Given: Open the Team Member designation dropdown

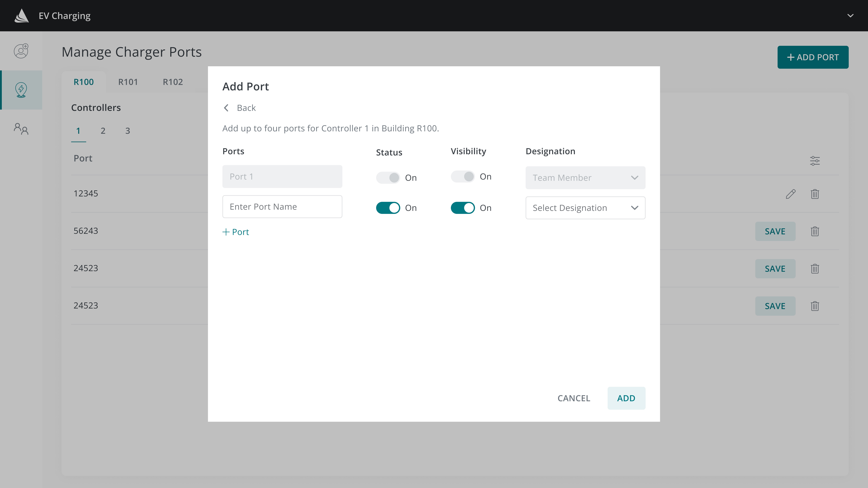Looking at the screenshot, I should (585, 177).
